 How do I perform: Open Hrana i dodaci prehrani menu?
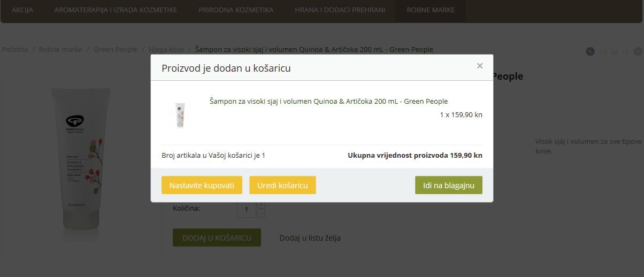click(x=340, y=10)
